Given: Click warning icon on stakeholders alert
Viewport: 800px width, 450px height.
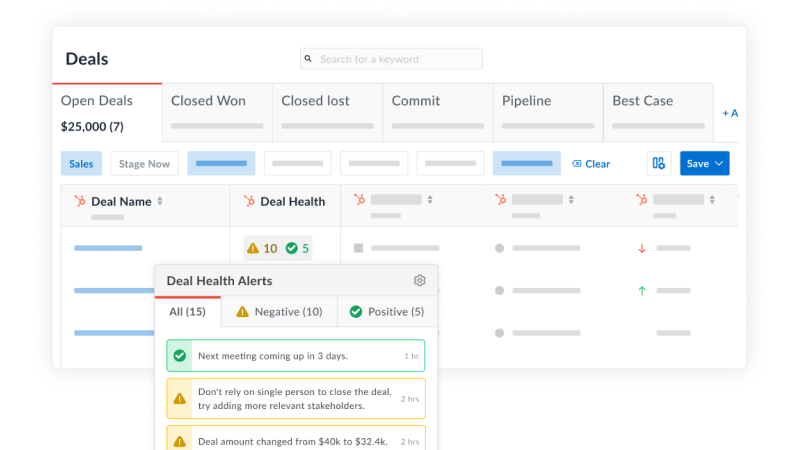Looking at the screenshot, I should click(x=180, y=399).
